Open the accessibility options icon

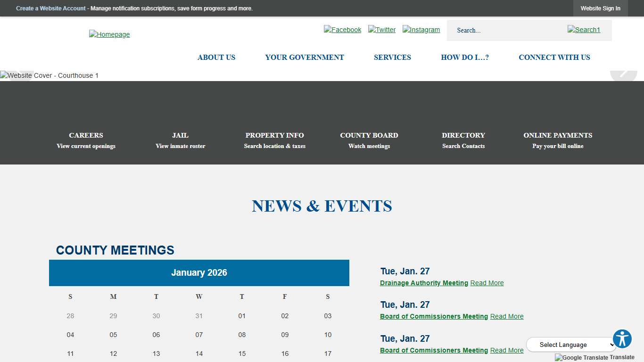click(622, 338)
